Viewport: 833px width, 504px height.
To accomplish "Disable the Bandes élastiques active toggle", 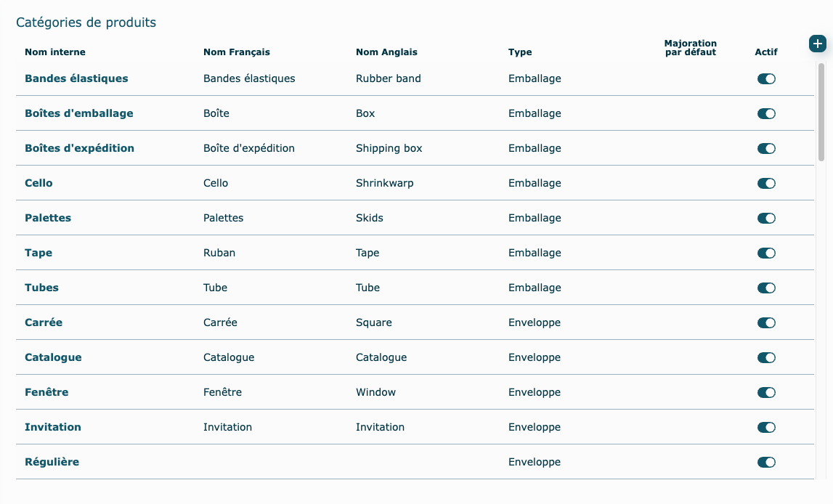I will (x=766, y=78).
